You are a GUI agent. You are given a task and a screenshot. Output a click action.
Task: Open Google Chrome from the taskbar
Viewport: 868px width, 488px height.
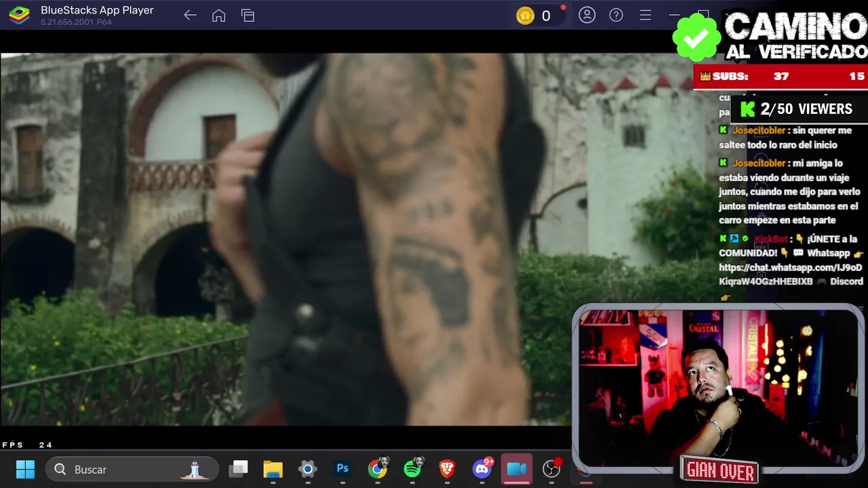pyautogui.click(x=378, y=468)
